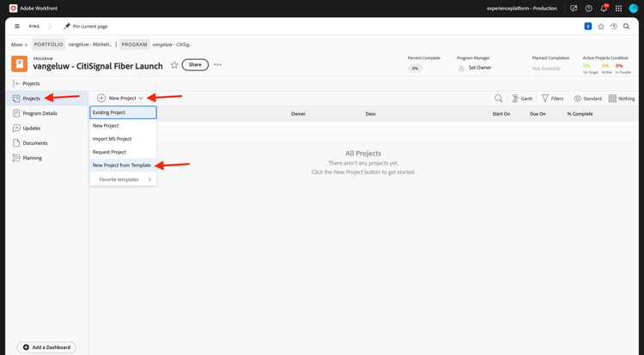Screen dimensions: 644x355
Task: Click the experienceplatform - Production label
Action: (x=521, y=9)
